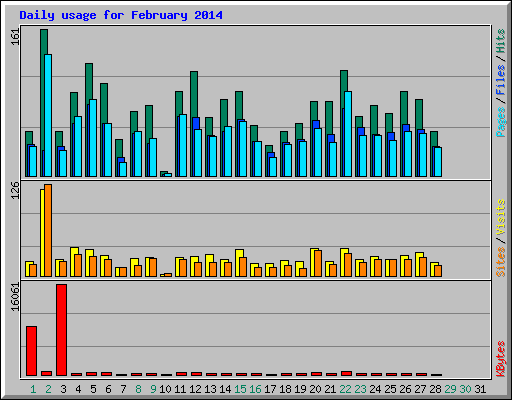The image size is (512, 400).
Task: Click the 'Sites' legend label
Action: [x=500, y=262]
